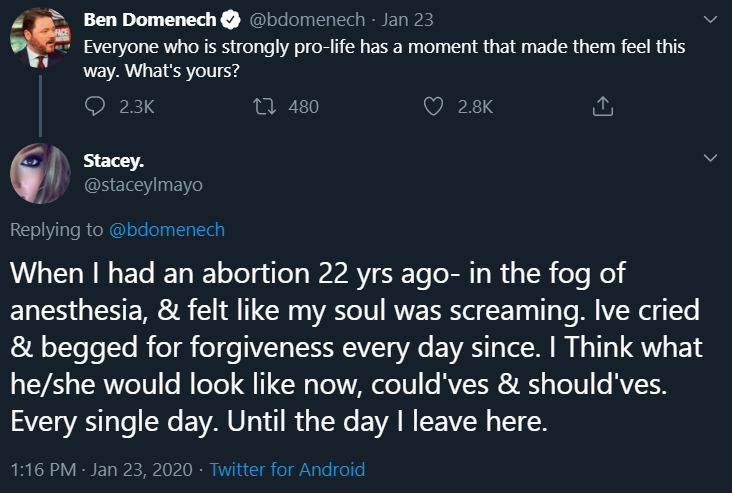Click the Ben Domenech display name
The image size is (732, 493).
[x=151, y=19]
